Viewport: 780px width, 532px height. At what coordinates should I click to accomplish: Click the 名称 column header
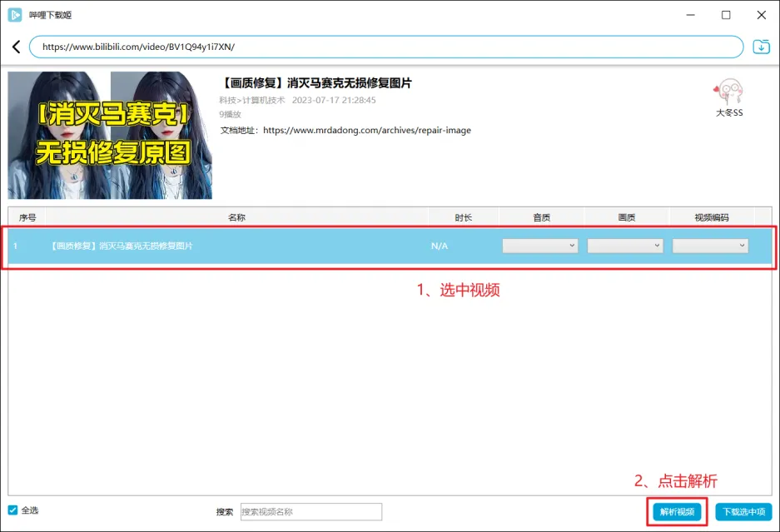pos(236,217)
